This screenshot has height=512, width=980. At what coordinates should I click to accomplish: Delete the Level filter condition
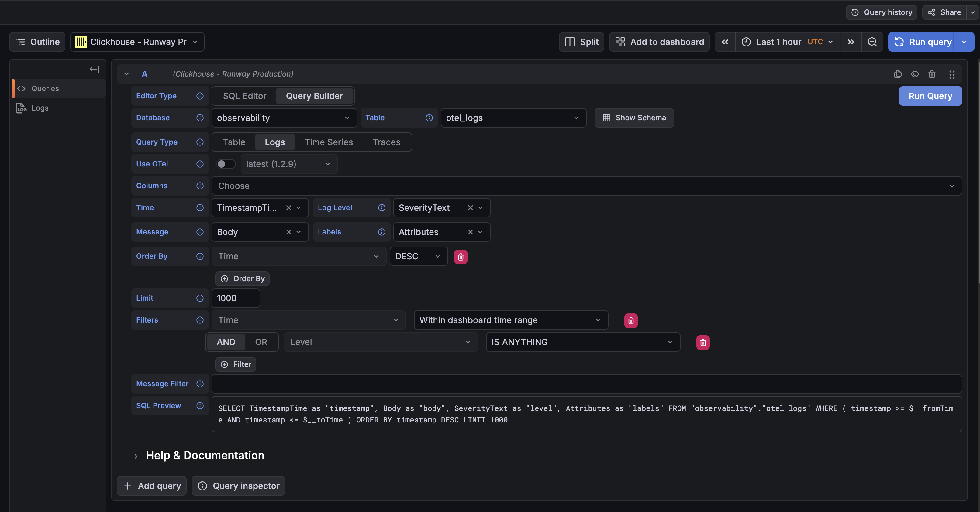[x=703, y=342]
